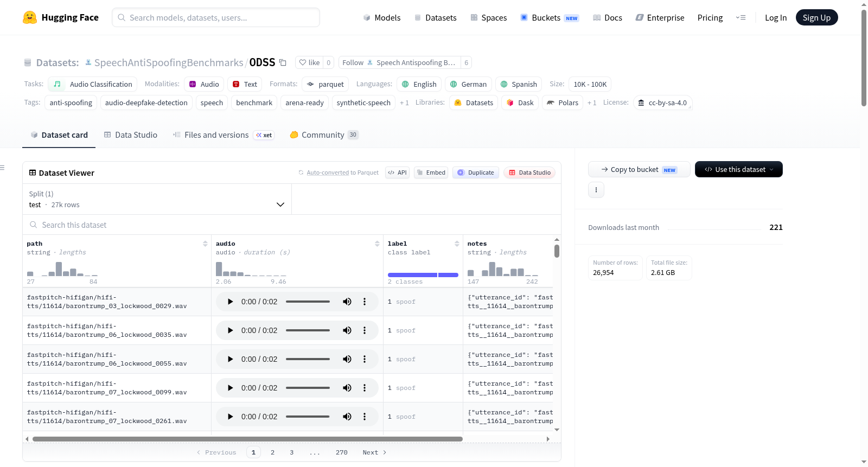The image size is (868, 467).
Task: Open the Files and versions tab
Action: (224, 135)
